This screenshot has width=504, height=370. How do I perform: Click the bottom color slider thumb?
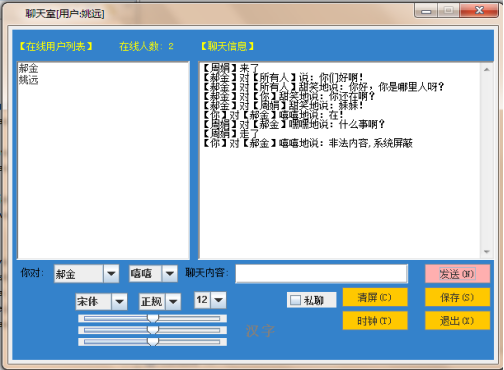(153, 342)
